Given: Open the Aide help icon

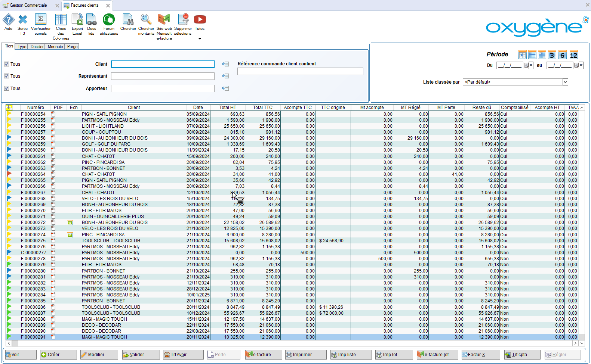Looking at the screenshot, I should point(8,20).
